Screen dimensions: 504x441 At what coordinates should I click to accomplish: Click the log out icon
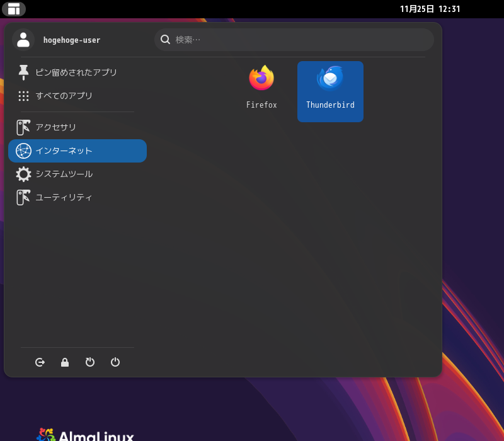click(x=40, y=362)
